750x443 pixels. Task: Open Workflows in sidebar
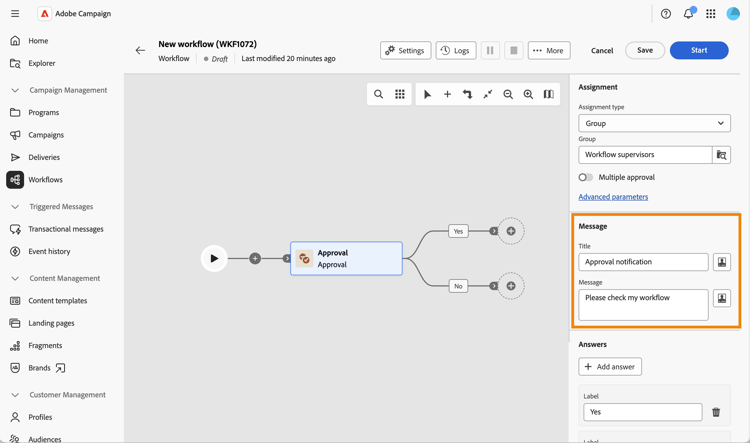click(45, 180)
